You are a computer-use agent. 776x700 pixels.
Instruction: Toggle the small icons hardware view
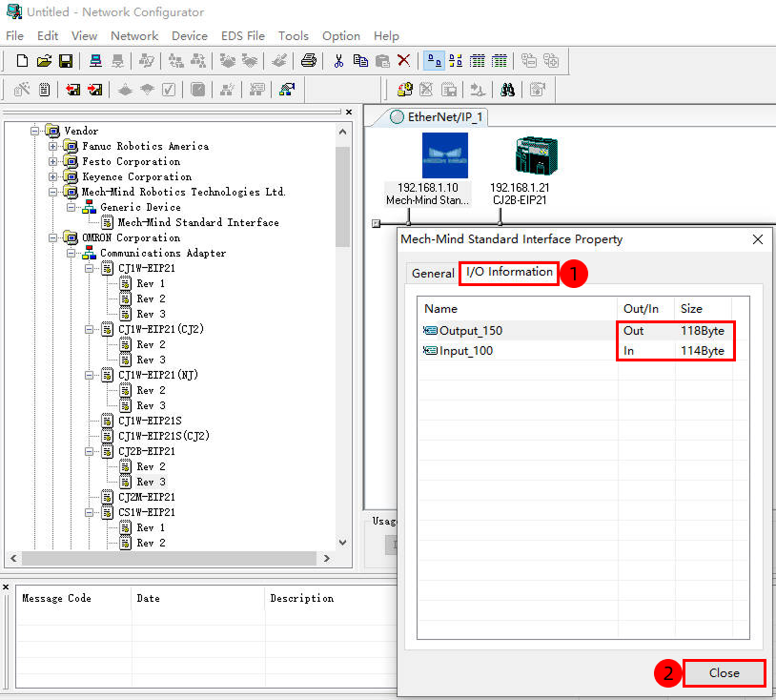(456, 60)
